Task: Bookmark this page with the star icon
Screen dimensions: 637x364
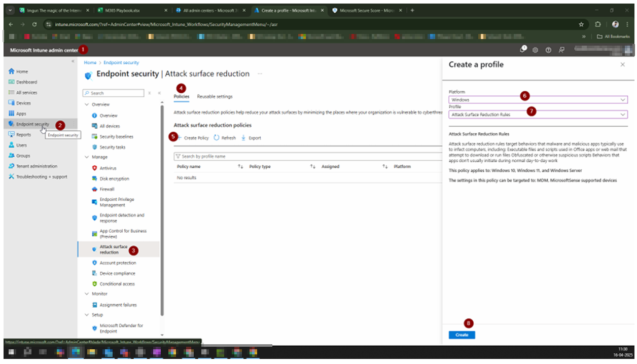Action: coord(581,24)
